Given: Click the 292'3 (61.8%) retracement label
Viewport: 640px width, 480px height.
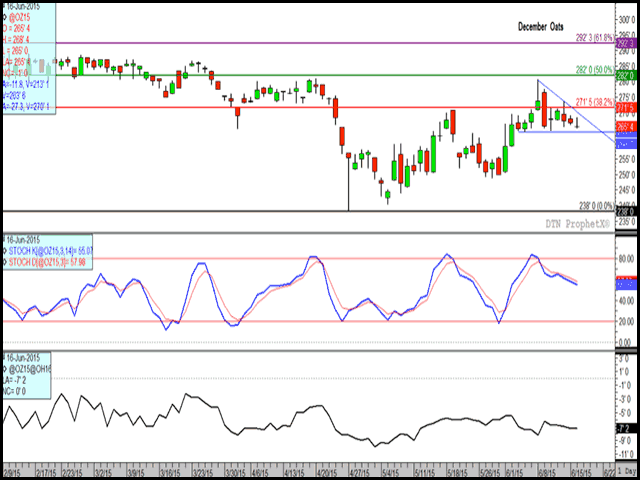Looking at the screenshot, I should coord(595,38).
